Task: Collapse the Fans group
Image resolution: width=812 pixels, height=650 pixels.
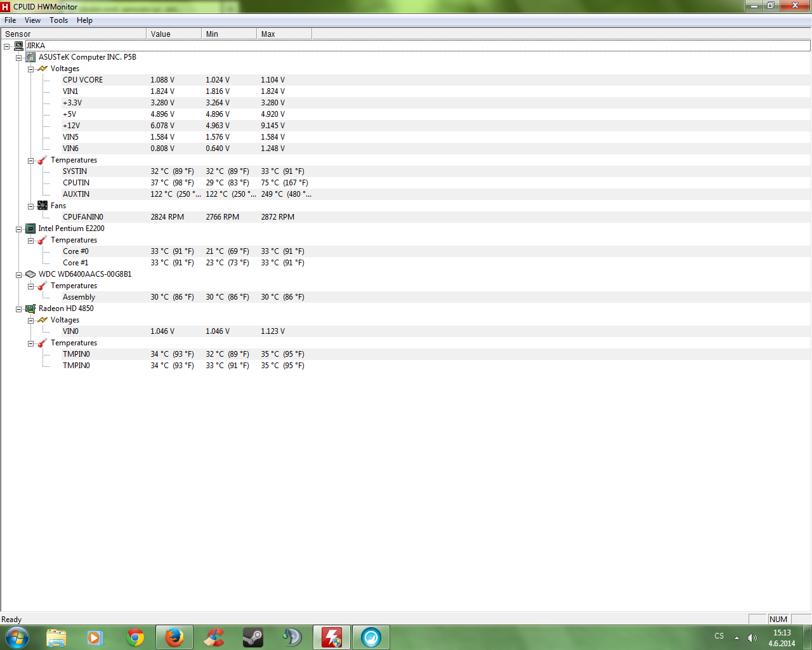Action: click(x=31, y=206)
